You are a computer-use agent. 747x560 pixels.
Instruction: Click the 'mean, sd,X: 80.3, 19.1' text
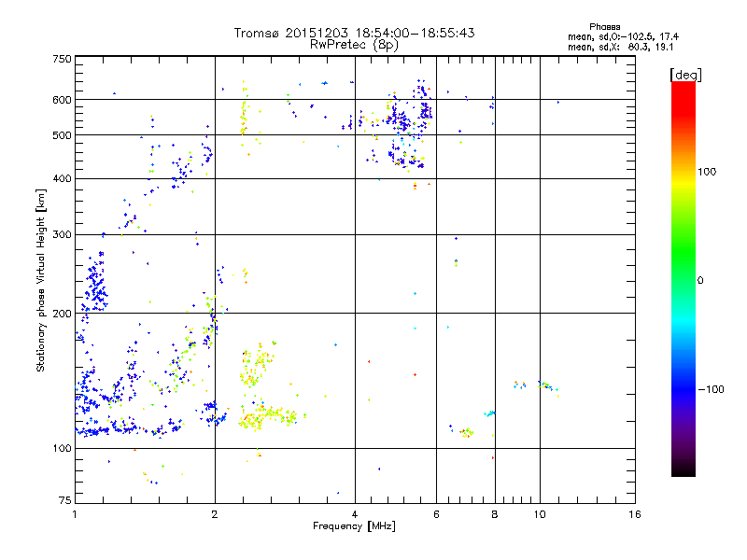[x=620, y=48]
